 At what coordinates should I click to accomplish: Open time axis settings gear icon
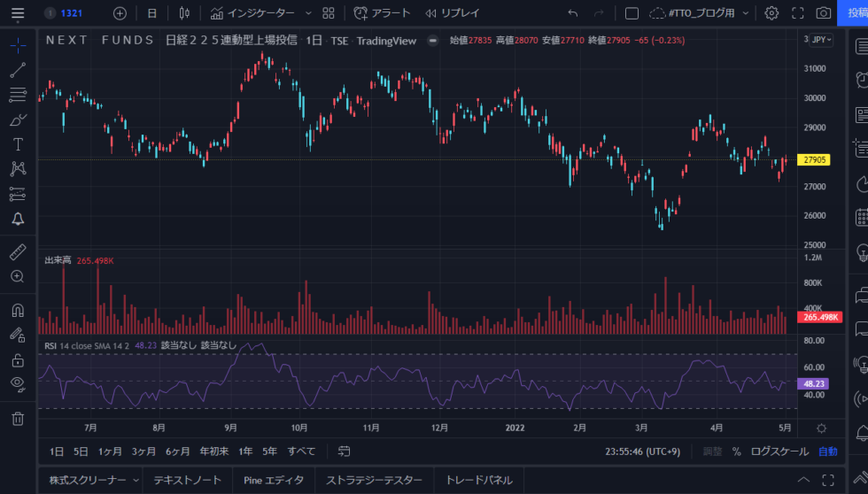[822, 428]
